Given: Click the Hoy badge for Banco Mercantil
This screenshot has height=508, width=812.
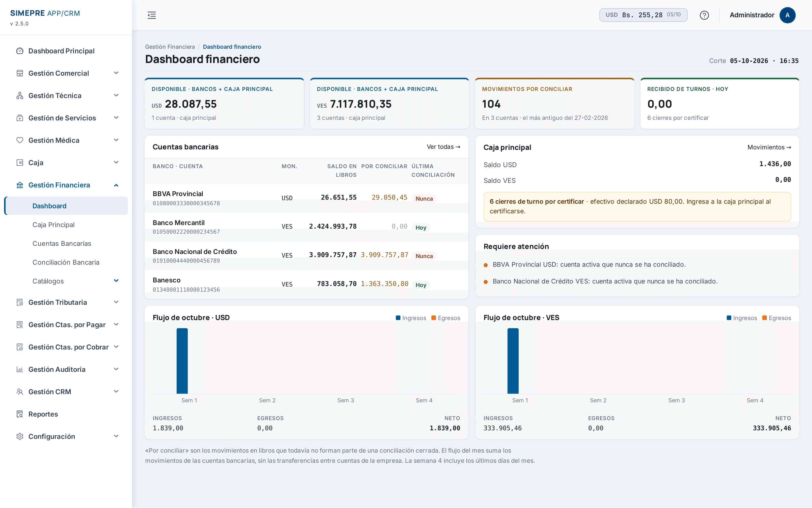Looking at the screenshot, I should click(421, 228).
